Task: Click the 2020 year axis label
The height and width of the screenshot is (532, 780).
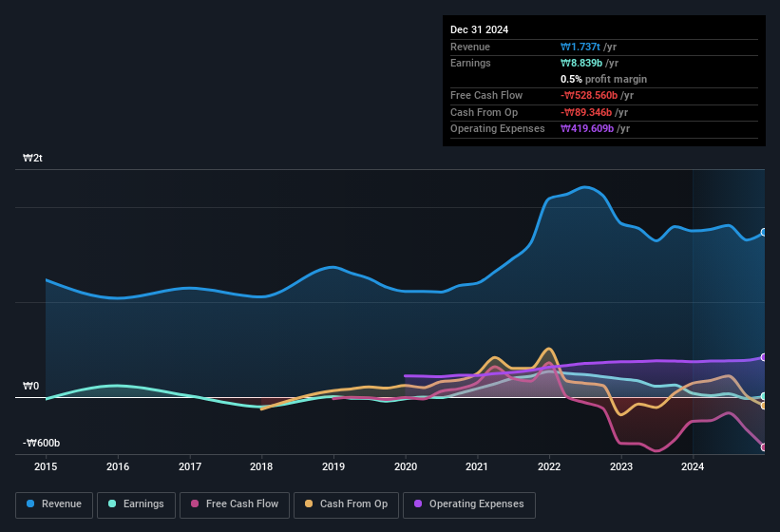Action: [405, 466]
